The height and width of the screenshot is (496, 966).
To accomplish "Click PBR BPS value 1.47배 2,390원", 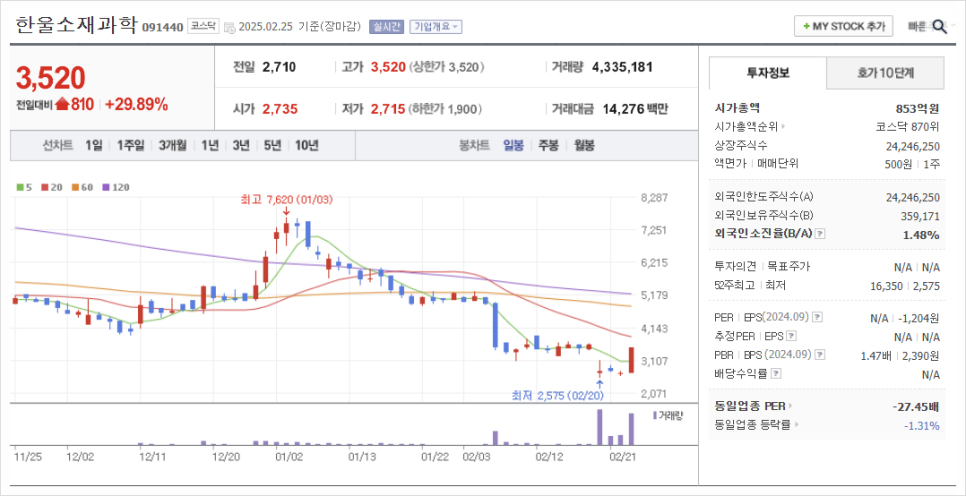I will coord(900,355).
